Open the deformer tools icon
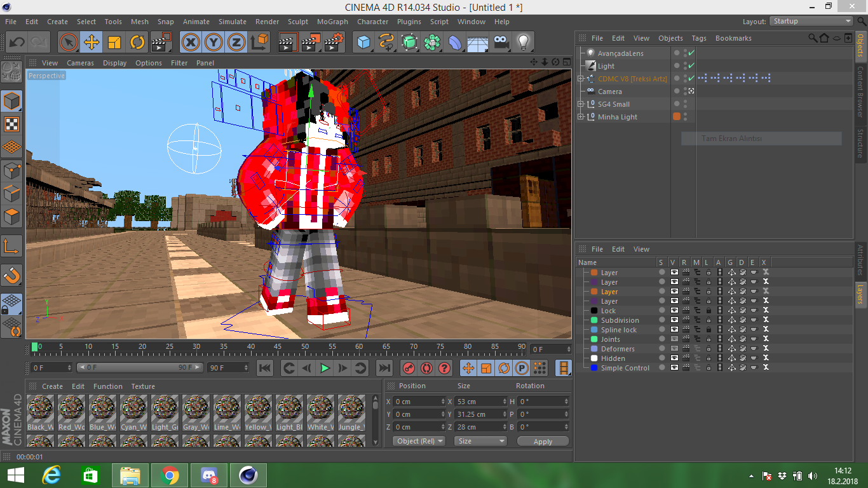The height and width of the screenshot is (488, 868). (455, 43)
